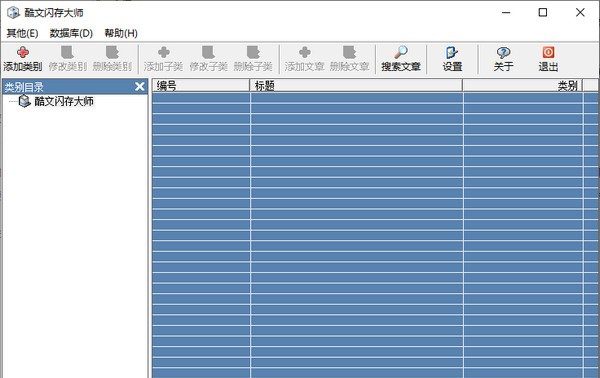This screenshot has width=600, height=378.
Task: Close the 类别目录 panel
Action: click(x=140, y=87)
